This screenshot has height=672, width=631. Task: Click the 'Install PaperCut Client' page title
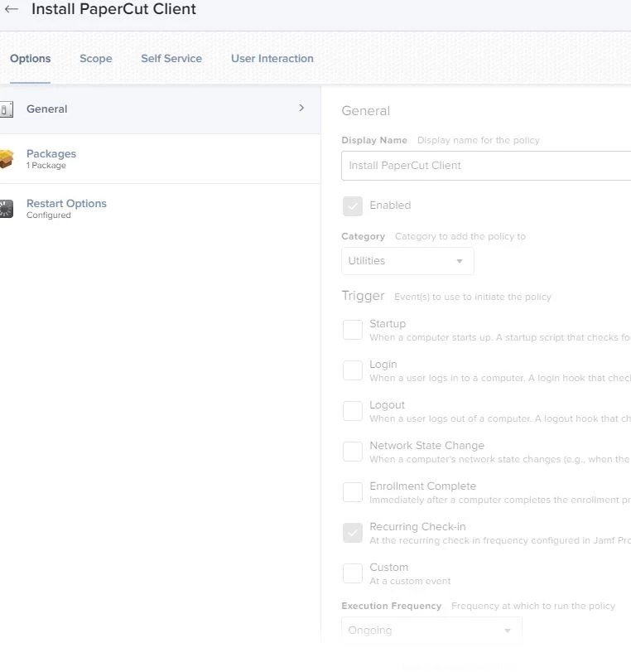pos(113,9)
